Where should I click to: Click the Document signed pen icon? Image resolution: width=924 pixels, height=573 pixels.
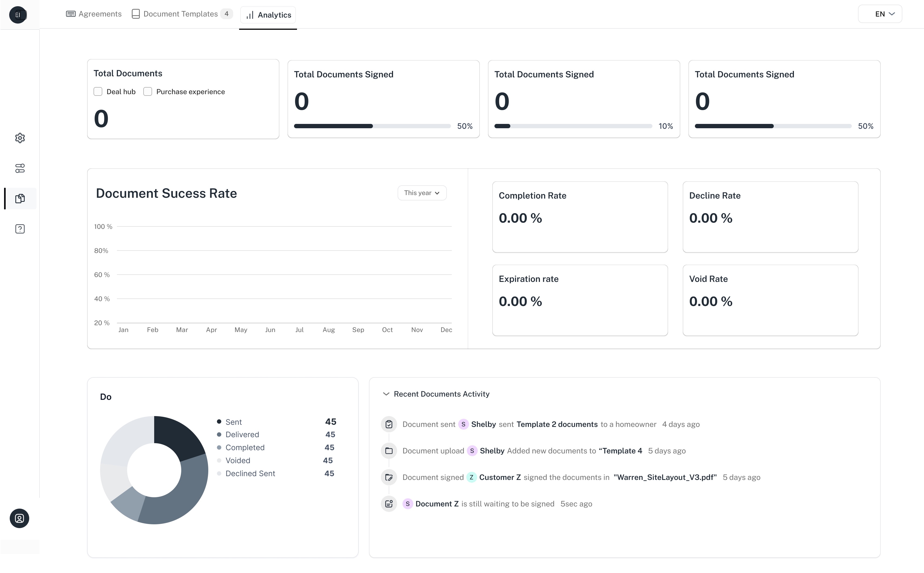[x=389, y=477]
